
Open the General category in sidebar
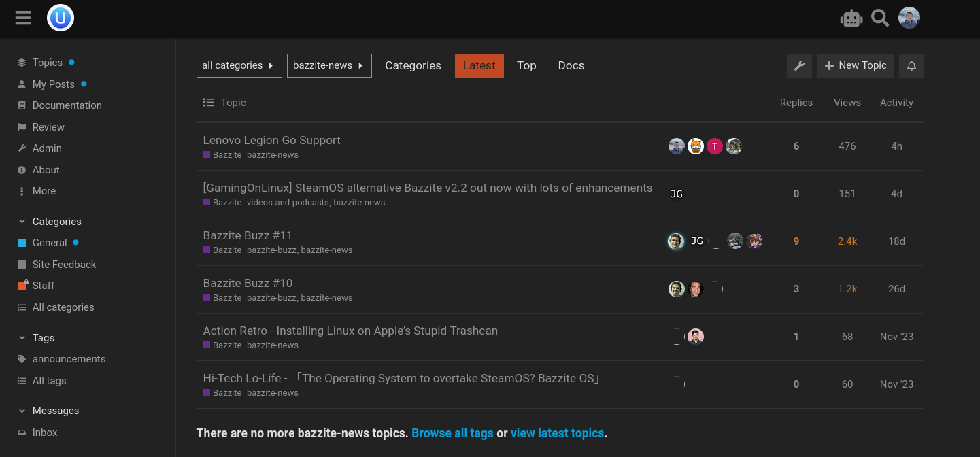tap(50, 243)
